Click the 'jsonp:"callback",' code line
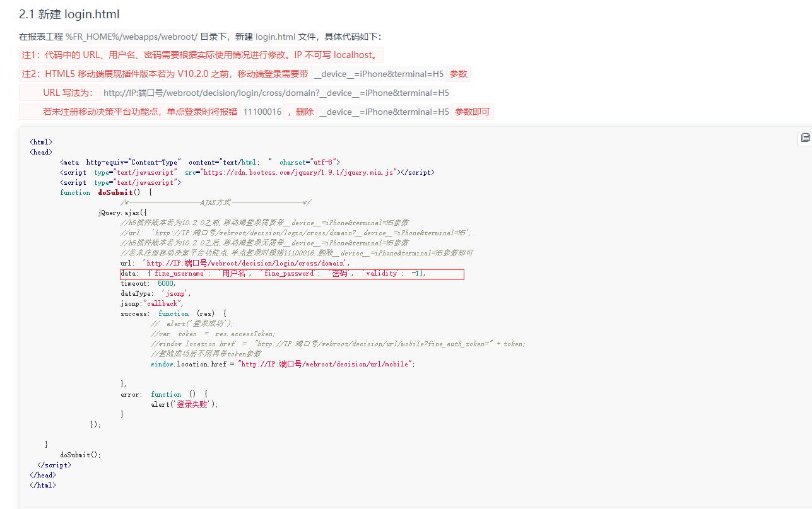 (x=152, y=303)
